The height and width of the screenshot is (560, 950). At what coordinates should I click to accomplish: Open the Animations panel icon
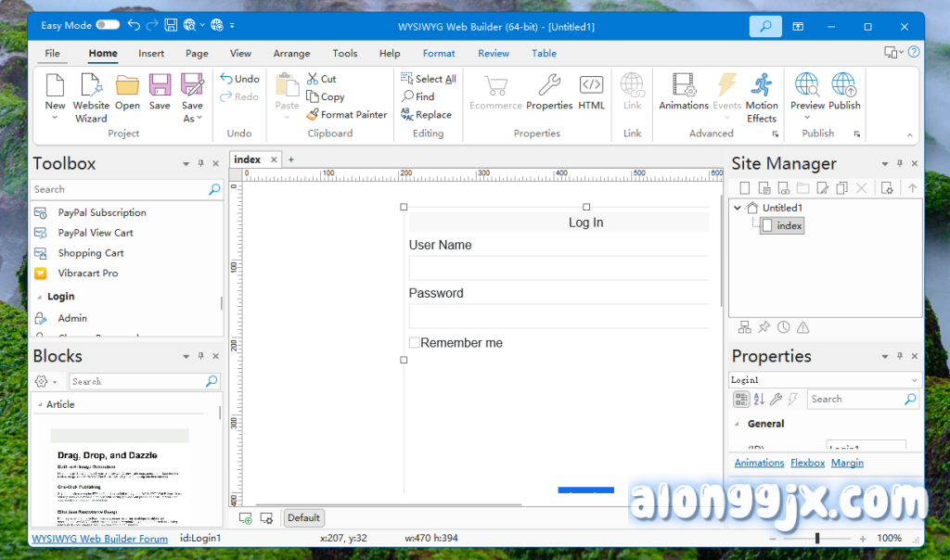[684, 94]
